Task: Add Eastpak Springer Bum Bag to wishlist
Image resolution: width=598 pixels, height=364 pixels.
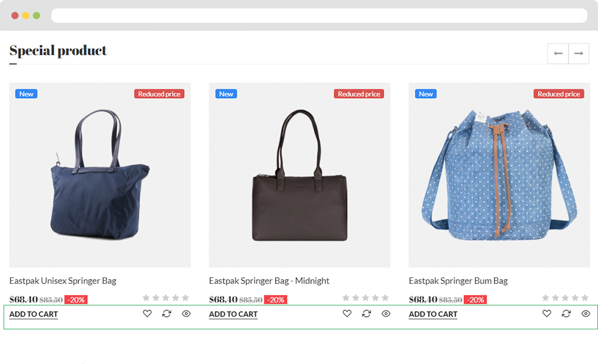Action: point(547,314)
